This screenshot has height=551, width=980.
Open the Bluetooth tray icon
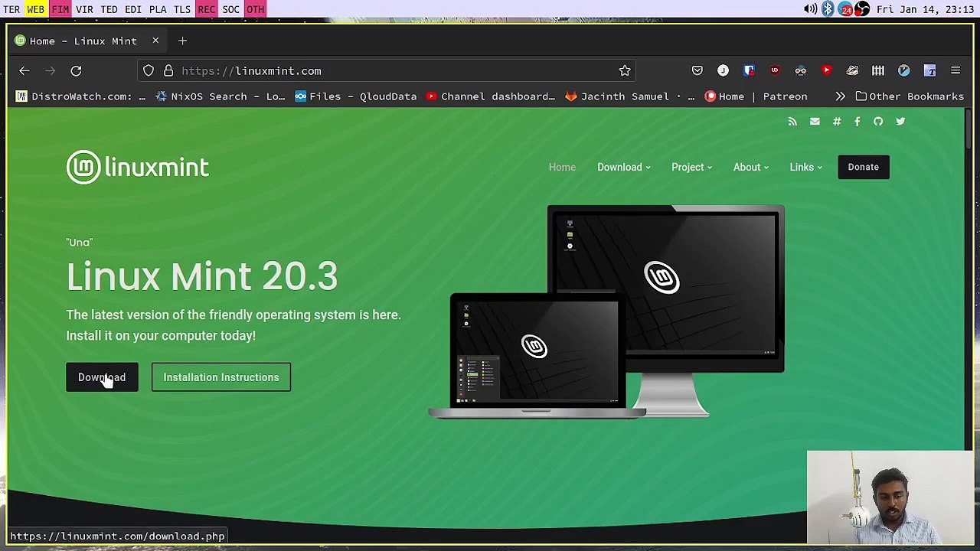(x=828, y=9)
